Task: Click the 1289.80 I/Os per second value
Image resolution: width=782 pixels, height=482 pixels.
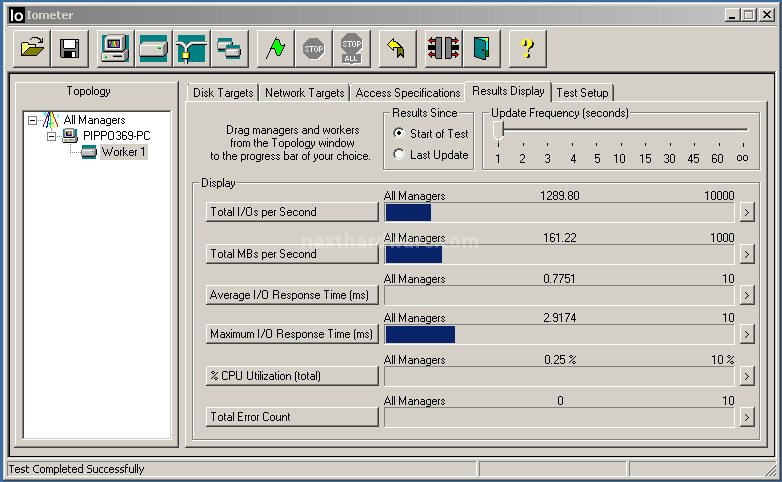Action: click(x=560, y=196)
